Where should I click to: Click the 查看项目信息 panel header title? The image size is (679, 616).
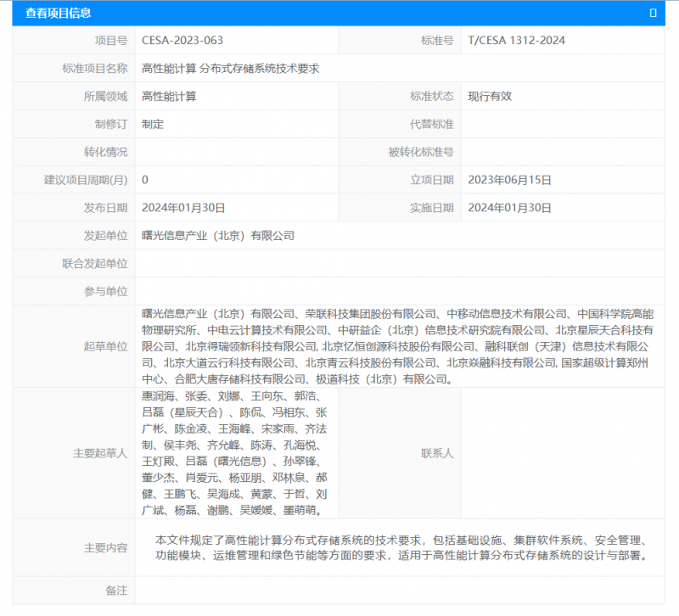coord(58,13)
